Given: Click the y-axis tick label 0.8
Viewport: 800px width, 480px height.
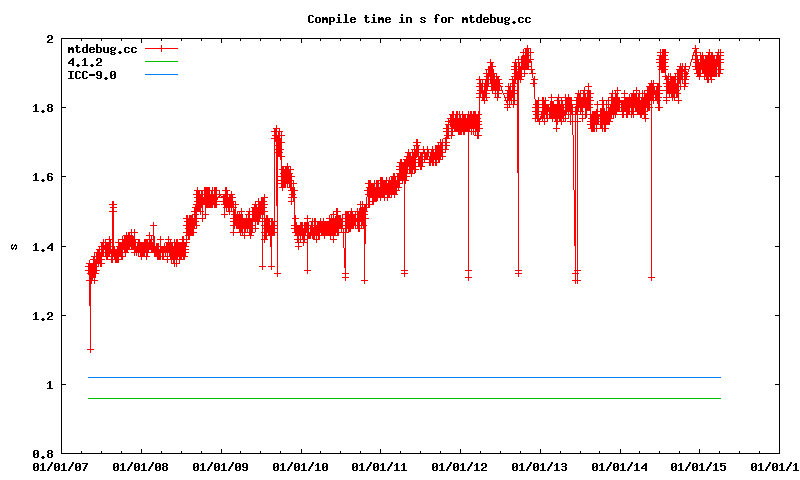Looking at the screenshot, I should 41,454.
